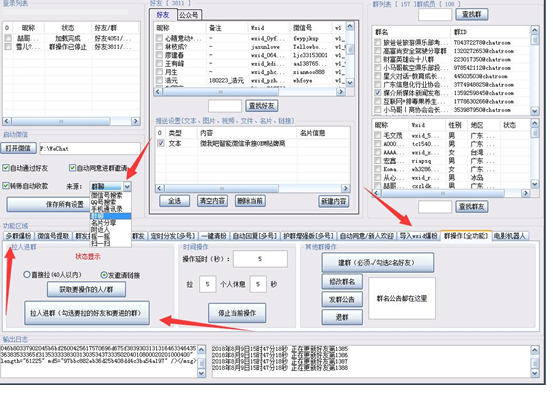The height and width of the screenshot is (400, 553).
Task: Click the large 拉人进群 action button
Action: click(x=87, y=313)
